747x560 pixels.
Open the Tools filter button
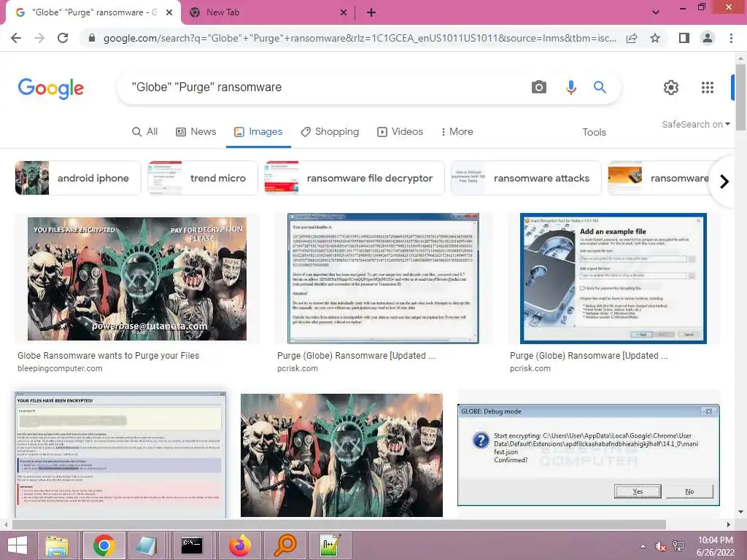pyautogui.click(x=594, y=133)
